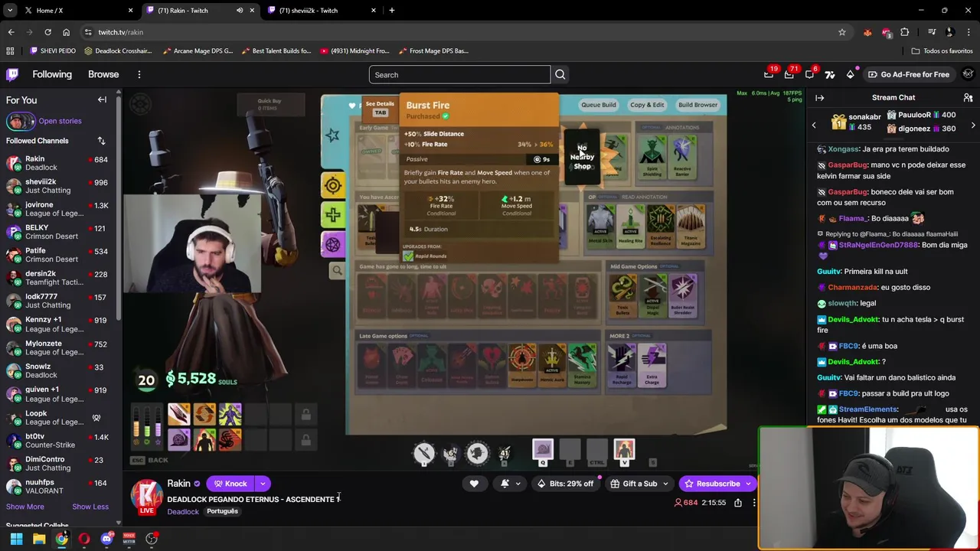Open the Chrome extensions puzzle icon

tap(905, 32)
